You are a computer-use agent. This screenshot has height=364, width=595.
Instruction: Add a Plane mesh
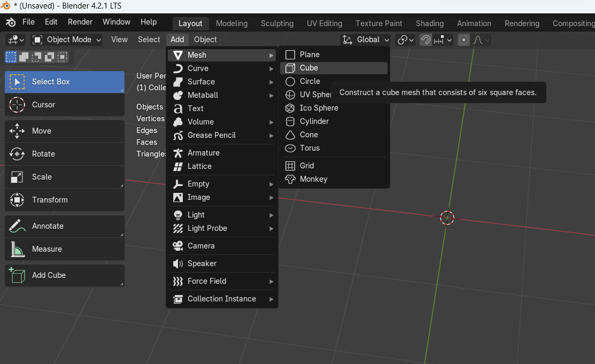(x=334, y=55)
